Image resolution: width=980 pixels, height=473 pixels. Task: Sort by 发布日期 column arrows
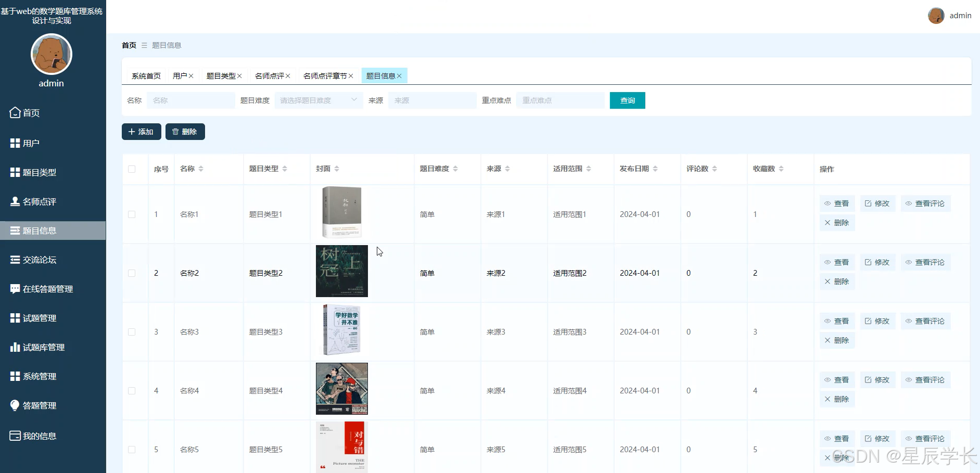[x=655, y=169]
